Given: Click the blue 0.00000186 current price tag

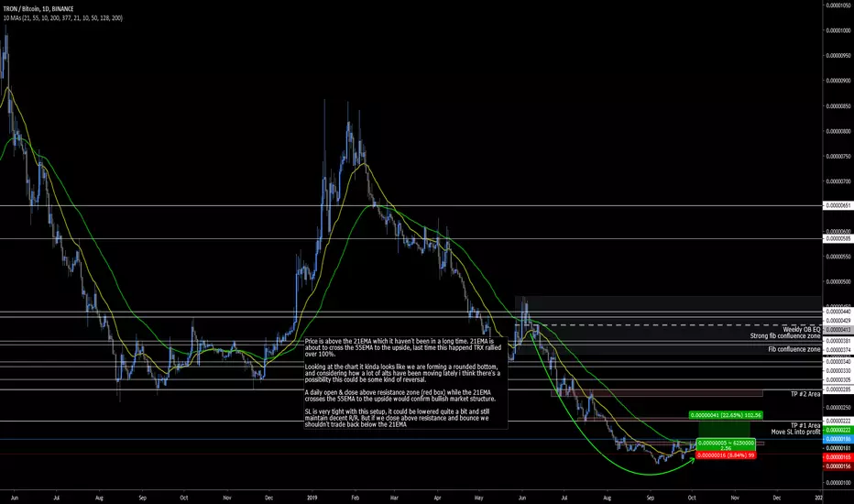Looking at the screenshot, I should pyautogui.click(x=838, y=439).
